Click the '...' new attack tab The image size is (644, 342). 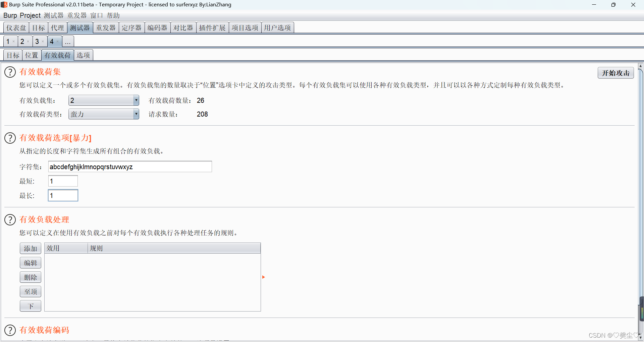tap(68, 42)
